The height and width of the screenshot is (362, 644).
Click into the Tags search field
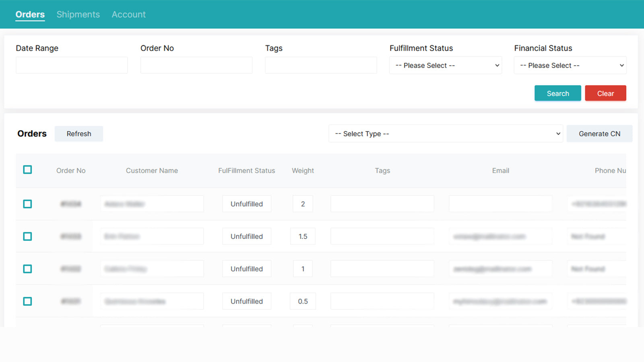click(x=321, y=65)
